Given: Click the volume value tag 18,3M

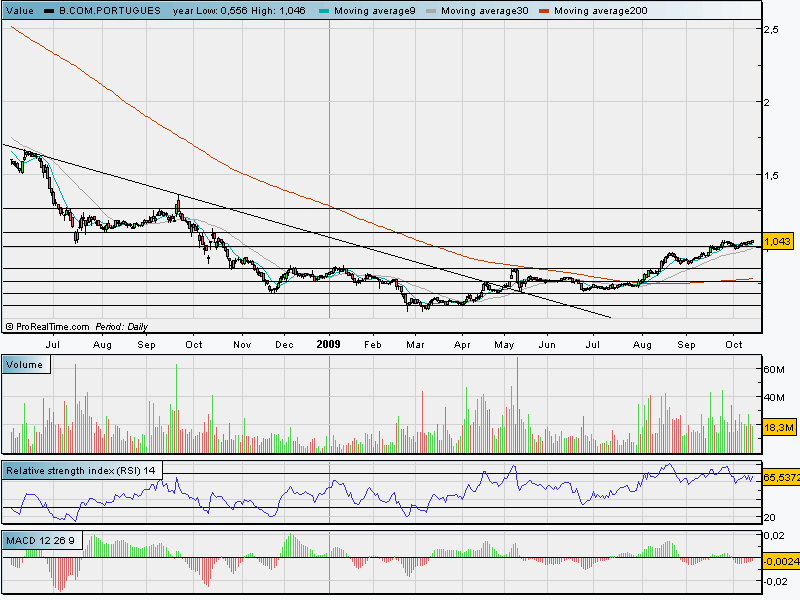Looking at the screenshot, I should pyautogui.click(x=779, y=428).
